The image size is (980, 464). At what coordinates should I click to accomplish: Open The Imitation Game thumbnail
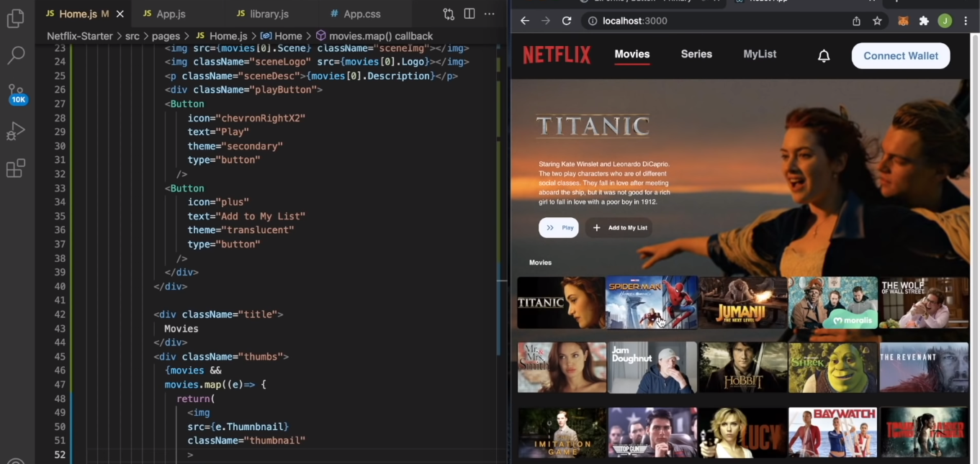point(562,432)
